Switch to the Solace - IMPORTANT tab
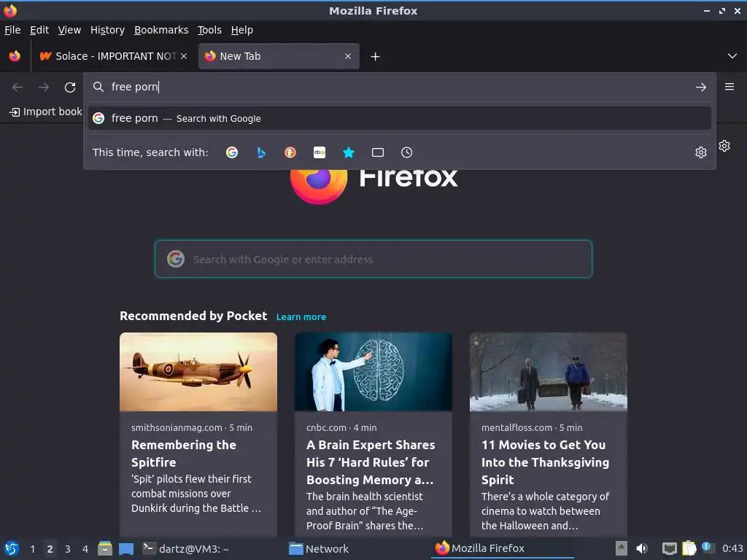The width and height of the screenshot is (747, 560). pos(113,56)
